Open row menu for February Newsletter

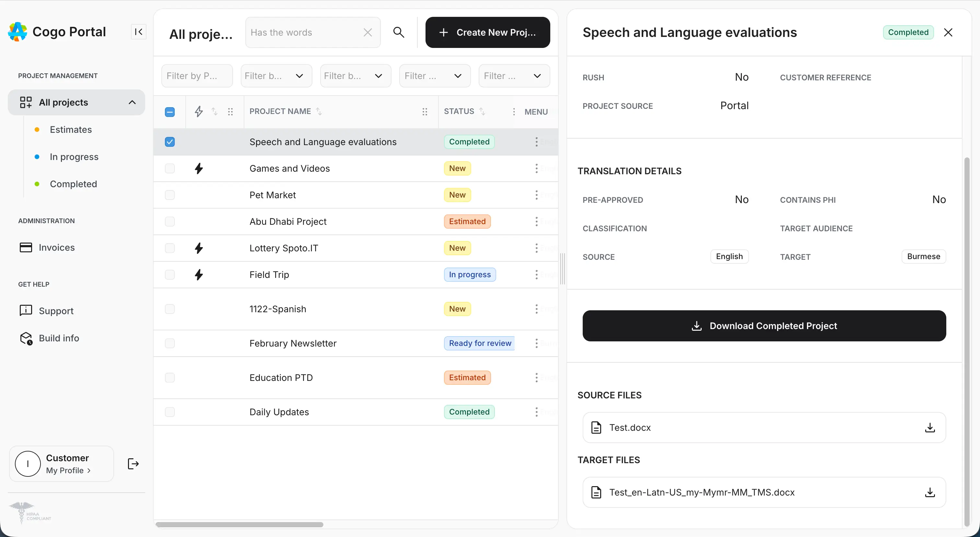pyautogui.click(x=536, y=343)
